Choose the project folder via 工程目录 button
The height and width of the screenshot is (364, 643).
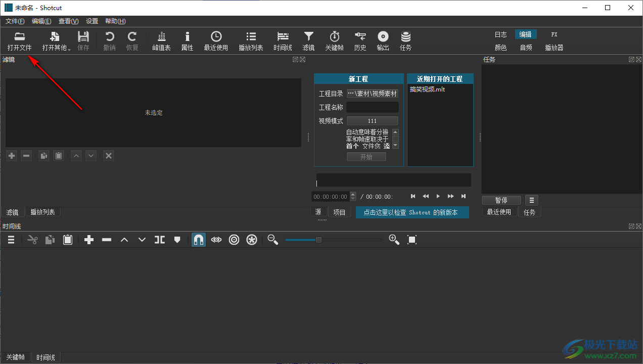[373, 94]
